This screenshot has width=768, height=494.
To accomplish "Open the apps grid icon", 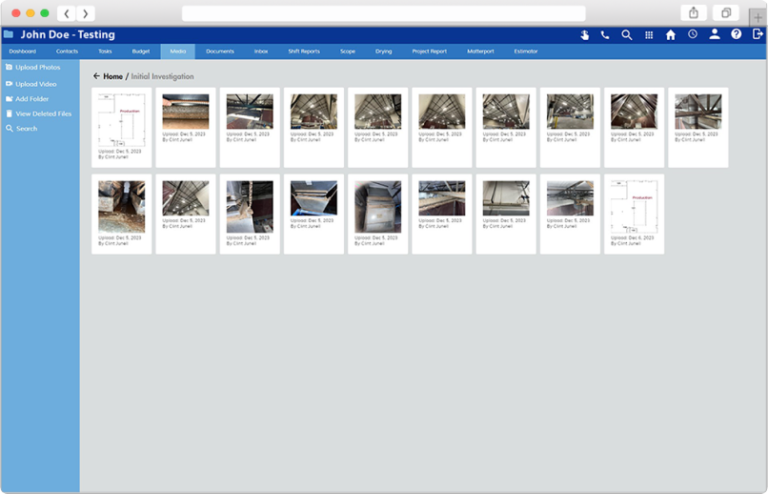I will pos(649,35).
